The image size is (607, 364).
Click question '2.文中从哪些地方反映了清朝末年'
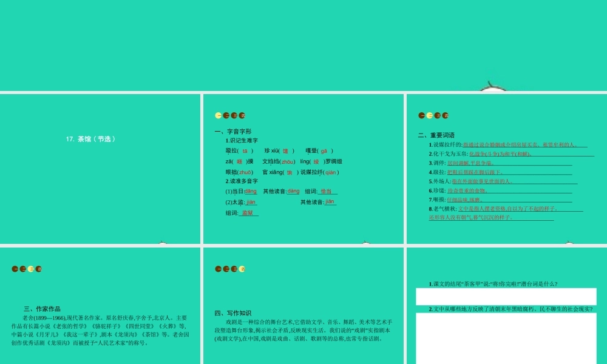510,309
